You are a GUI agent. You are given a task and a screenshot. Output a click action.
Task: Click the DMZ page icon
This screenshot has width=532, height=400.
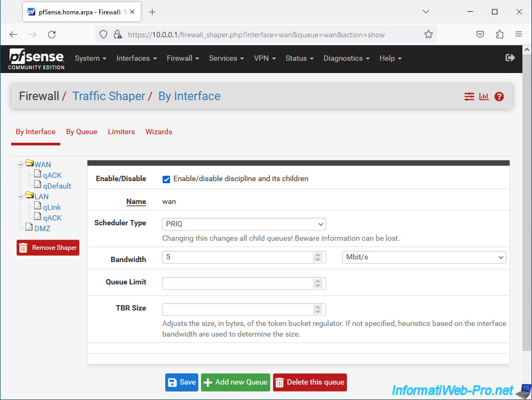(x=29, y=227)
